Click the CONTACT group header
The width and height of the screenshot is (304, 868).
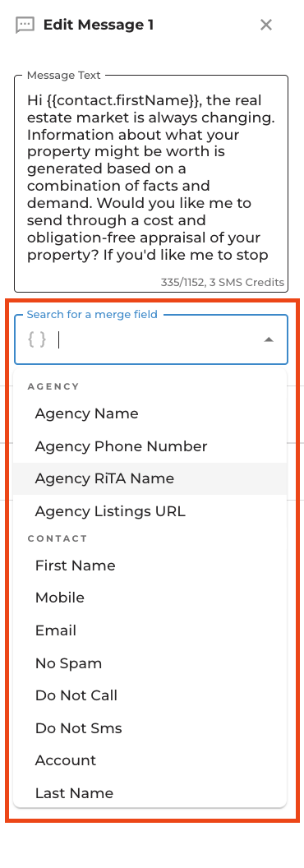58,538
